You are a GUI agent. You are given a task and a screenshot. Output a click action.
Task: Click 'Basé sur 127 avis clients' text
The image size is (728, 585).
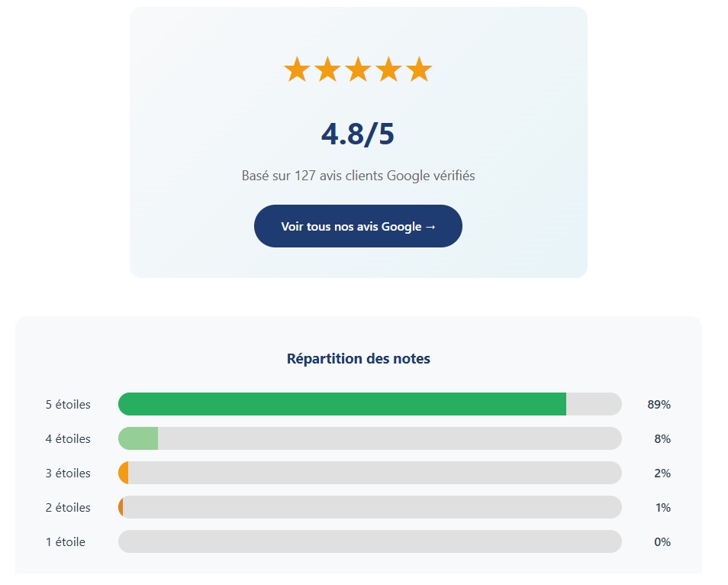coord(358,176)
